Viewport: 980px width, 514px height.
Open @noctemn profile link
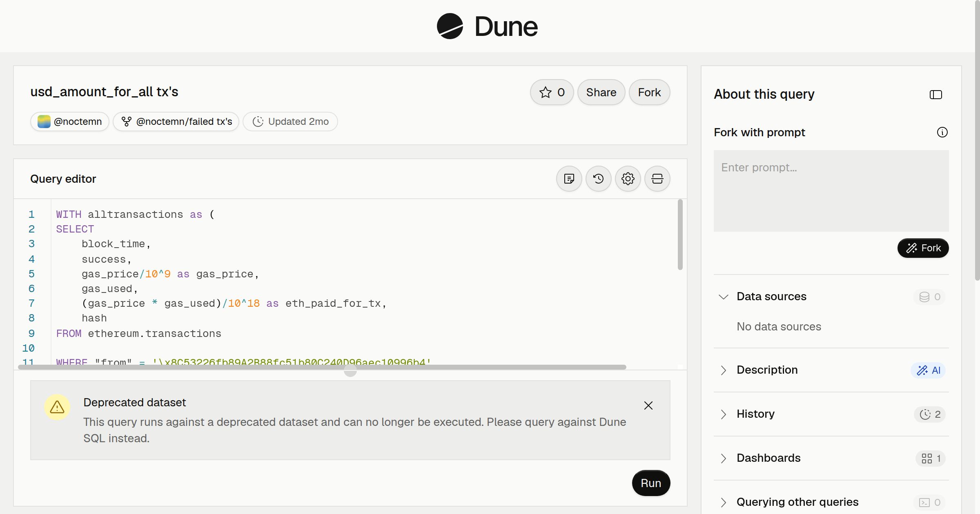(x=70, y=122)
